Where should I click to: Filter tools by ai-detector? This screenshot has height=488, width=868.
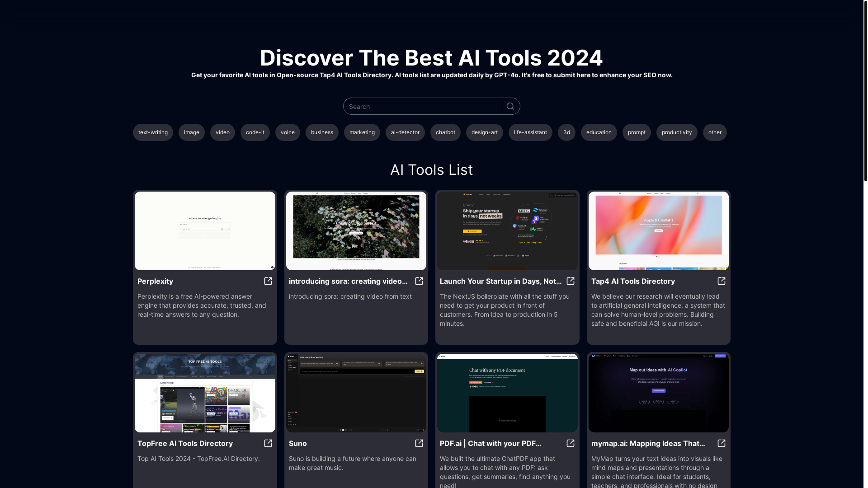pyautogui.click(x=405, y=132)
